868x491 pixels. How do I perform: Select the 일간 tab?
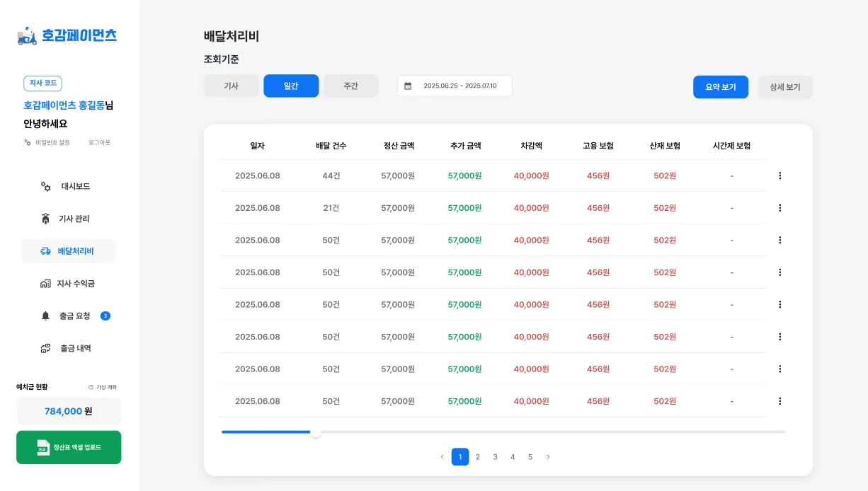[x=291, y=86]
